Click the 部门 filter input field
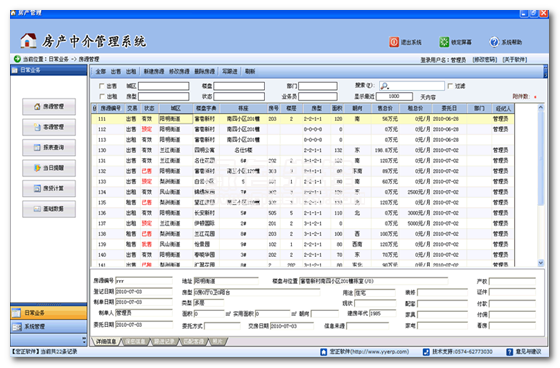The image size is (560, 368). (x=318, y=86)
